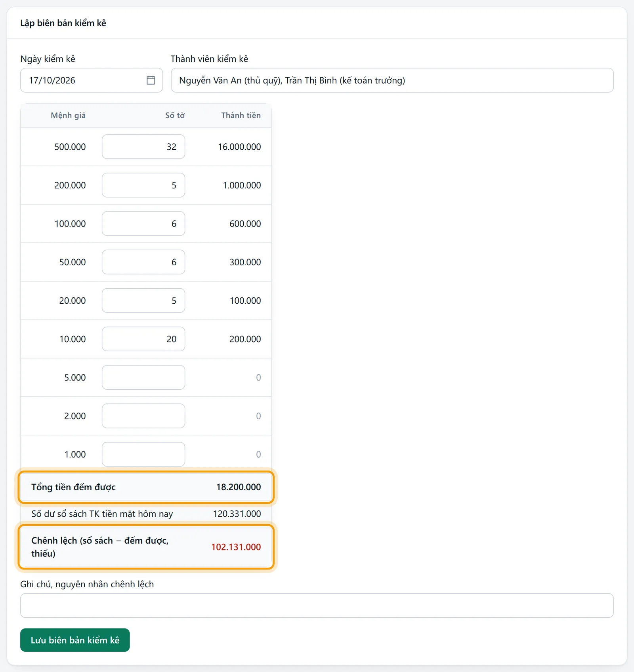The width and height of the screenshot is (634, 672).
Task: Click the 300.000 amount cell
Action: pyautogui.click(x=245, y=262)
